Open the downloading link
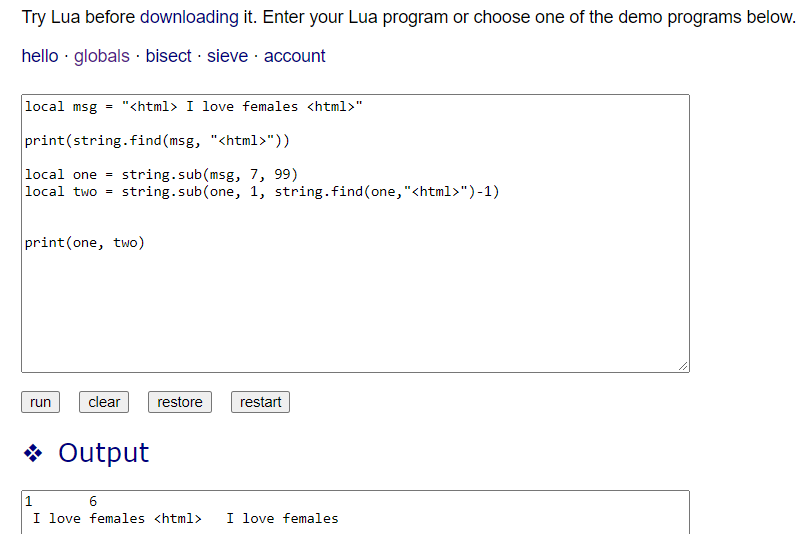This screenshot has width=808, height=534. pos(189,17)
